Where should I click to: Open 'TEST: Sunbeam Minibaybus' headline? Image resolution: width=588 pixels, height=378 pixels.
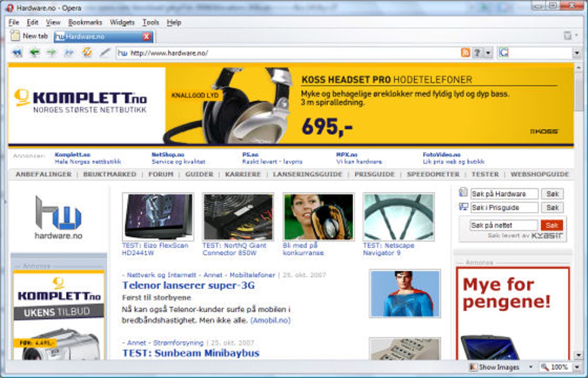[x=191, y=353]
